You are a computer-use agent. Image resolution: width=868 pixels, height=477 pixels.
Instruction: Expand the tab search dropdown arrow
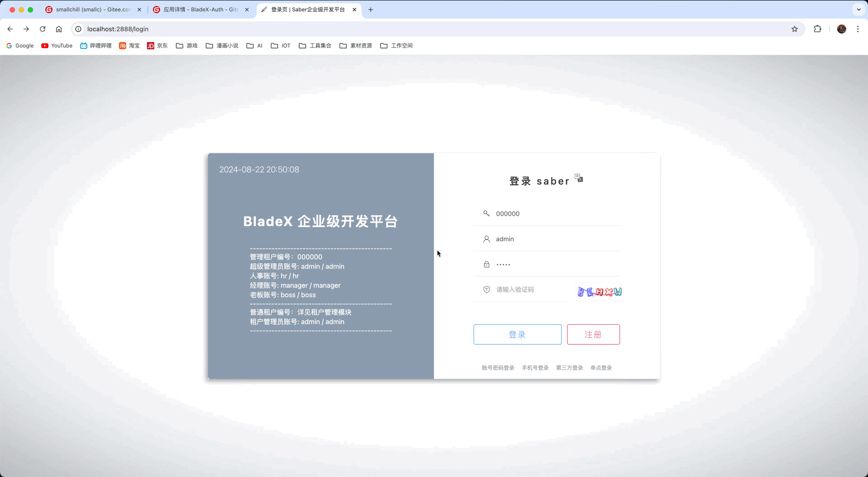[859, 10]
